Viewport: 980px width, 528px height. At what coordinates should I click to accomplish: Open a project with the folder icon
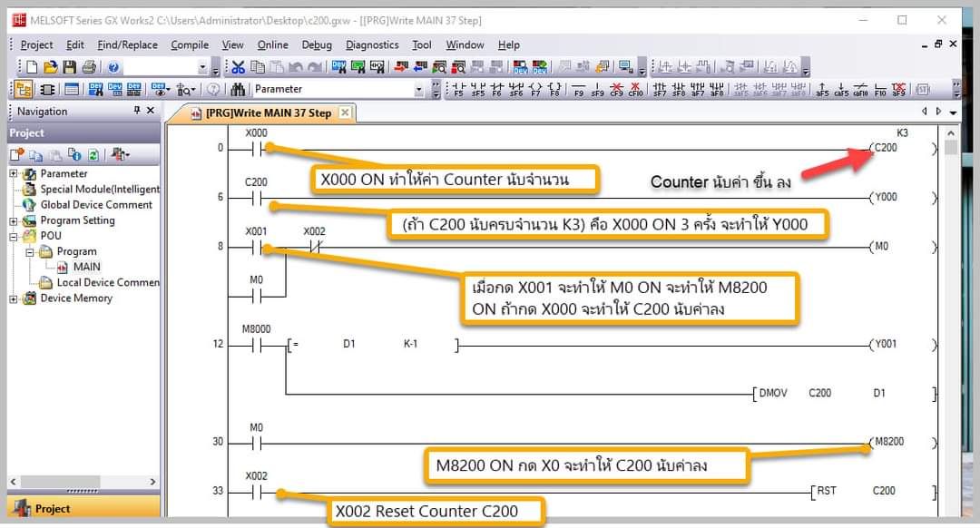click(51, 67)
